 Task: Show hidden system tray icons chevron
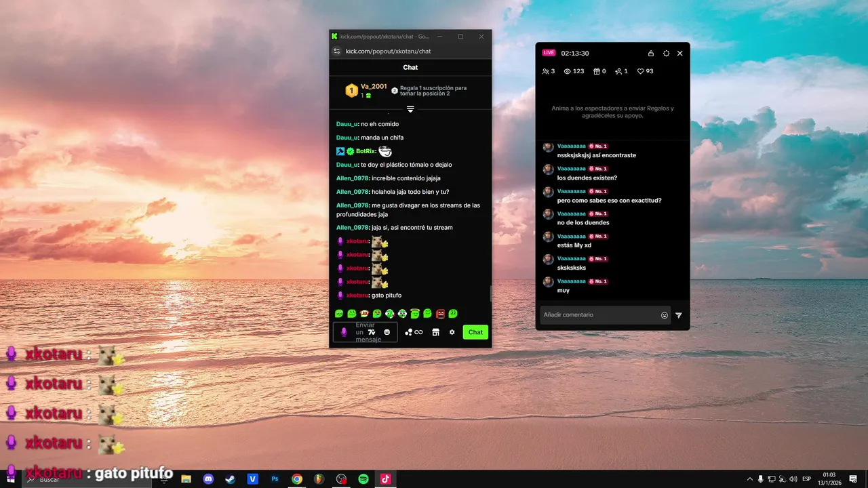[749, 479]
